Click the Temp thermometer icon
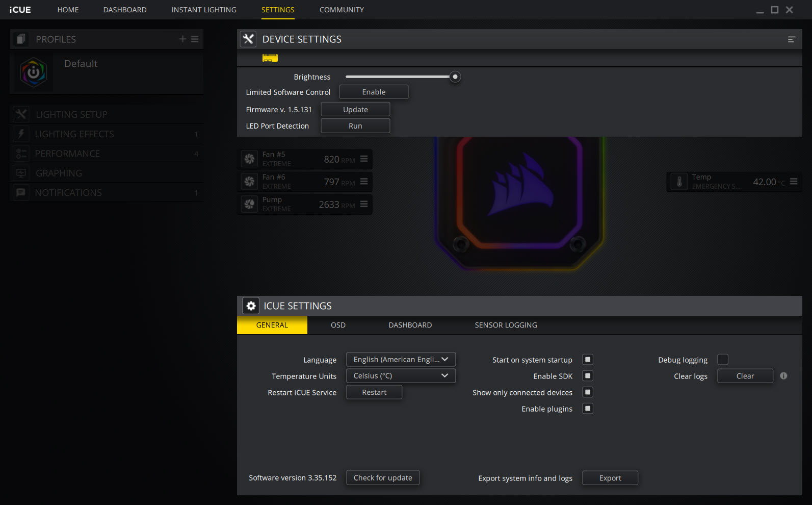This screenshot has height=505, width=812. (679, 182)
